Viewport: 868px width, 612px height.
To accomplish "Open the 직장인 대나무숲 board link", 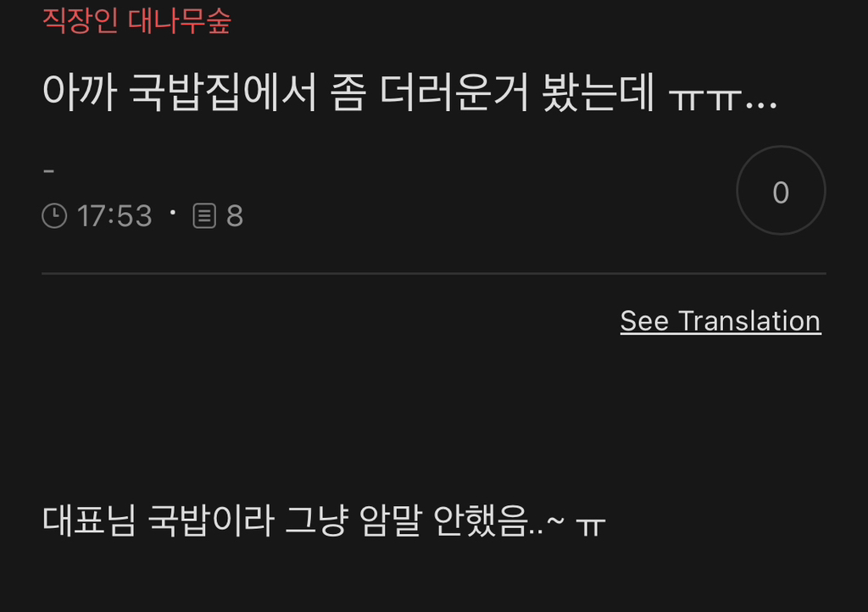I will pos(136,21).
